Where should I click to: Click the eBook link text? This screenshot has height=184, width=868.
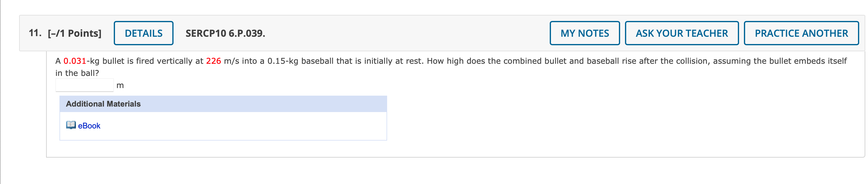click(x=89, y=126)
